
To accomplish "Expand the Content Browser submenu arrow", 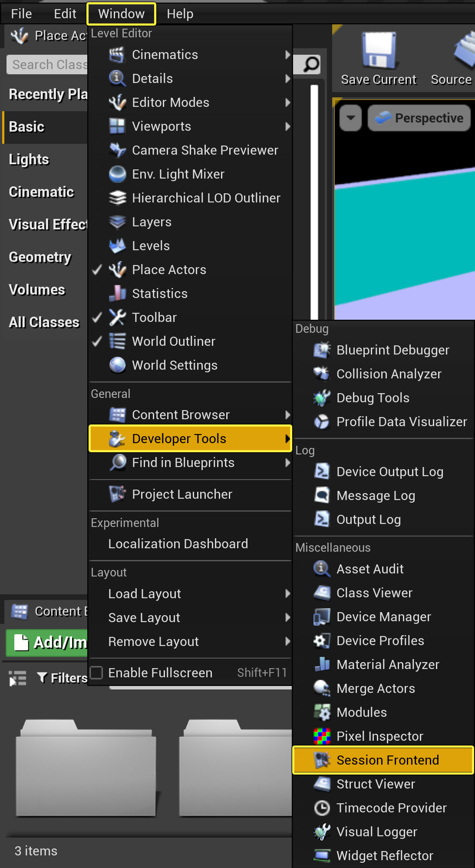I will pos(287,415).
